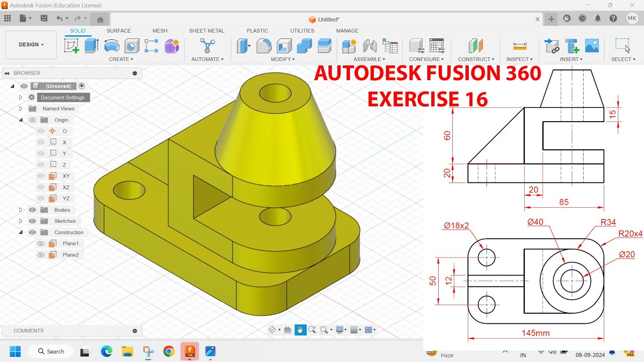Viewport: 644px width, 362px height.
Task: Click the New Component icon
Action: click(x=349, y=46)
